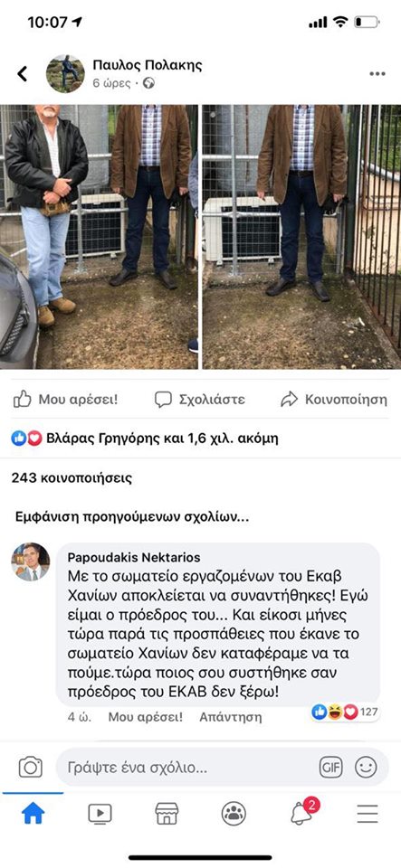Open notifications bell with 2 badge
Viewport: 401px width, 868px height.
(x=301, y=812)
